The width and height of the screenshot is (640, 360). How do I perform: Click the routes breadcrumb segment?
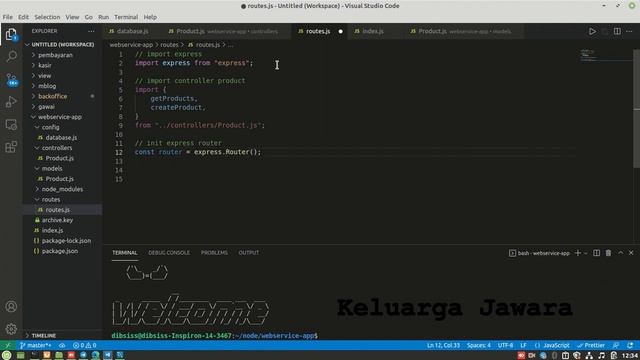click(169, 45)
